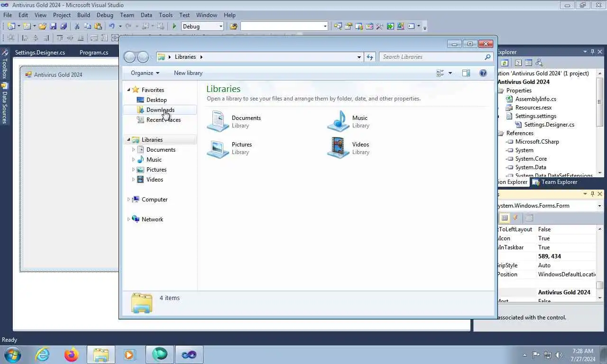Open the Visual Studio Tools menu
607x364 pixels.
[166, 15]
